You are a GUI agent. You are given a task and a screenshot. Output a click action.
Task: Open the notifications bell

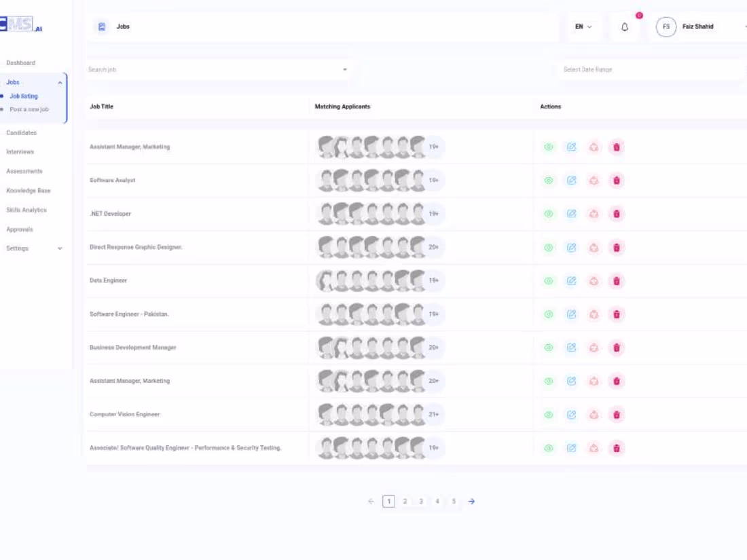[625, 27]
